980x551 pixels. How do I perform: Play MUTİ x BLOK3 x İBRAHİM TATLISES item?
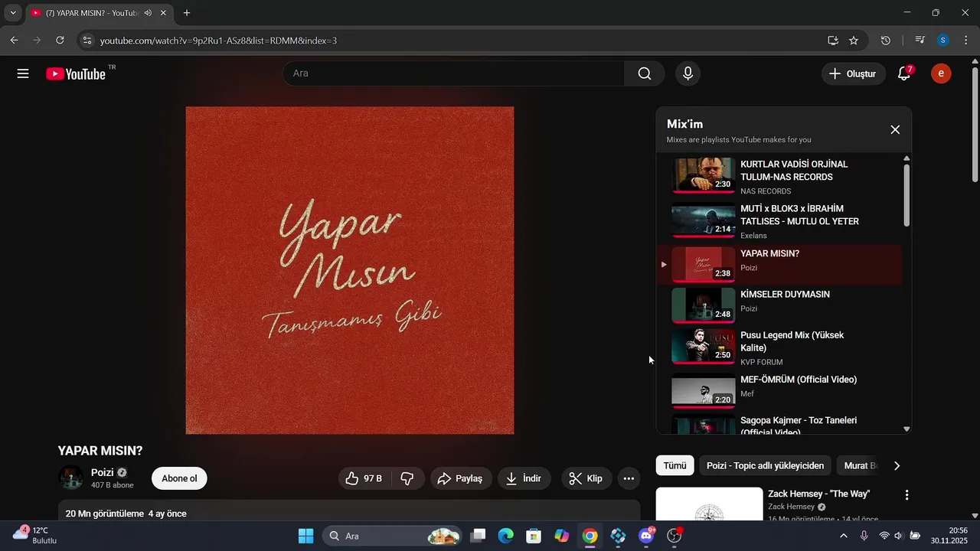[779, 221]
